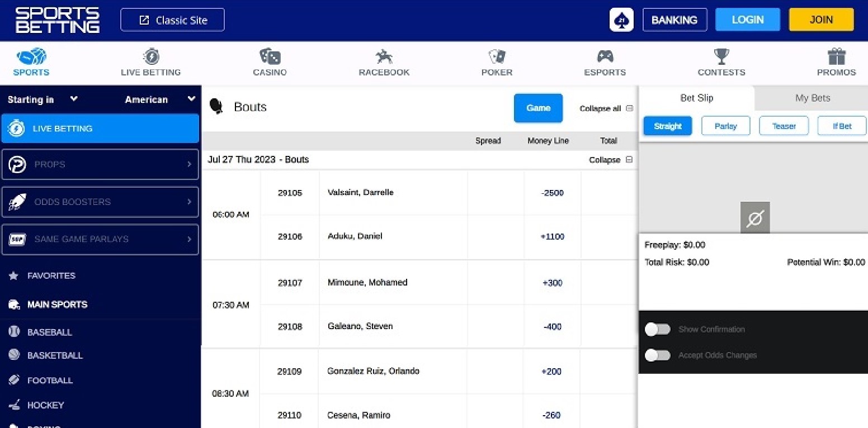The height and width of the screenshot is (428, 868).
Task: Switch to the My Bets tab
Action: [x=812, y=98]
